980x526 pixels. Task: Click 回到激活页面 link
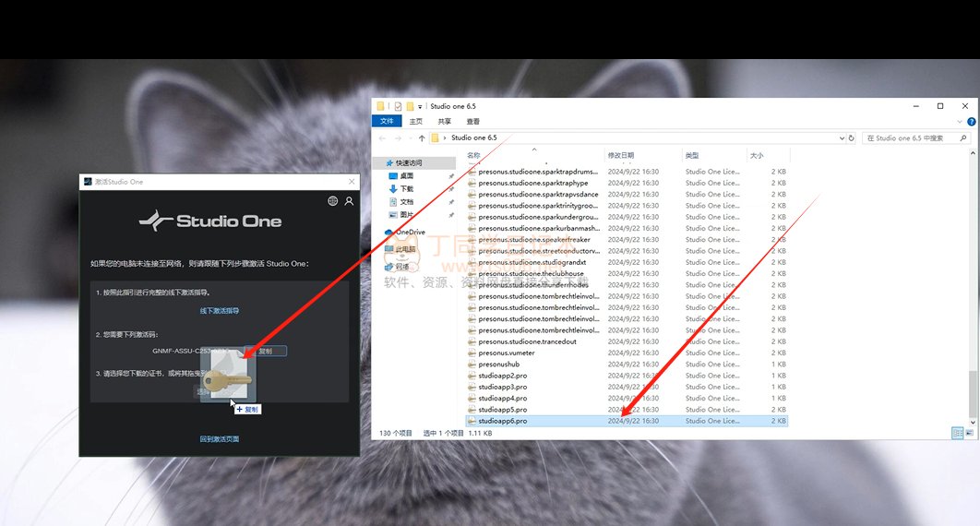click(x=220, y=439)
